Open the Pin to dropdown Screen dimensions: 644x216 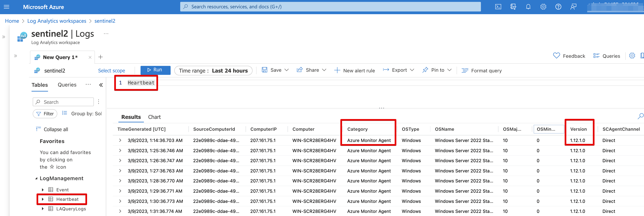(x=437, y=70)
